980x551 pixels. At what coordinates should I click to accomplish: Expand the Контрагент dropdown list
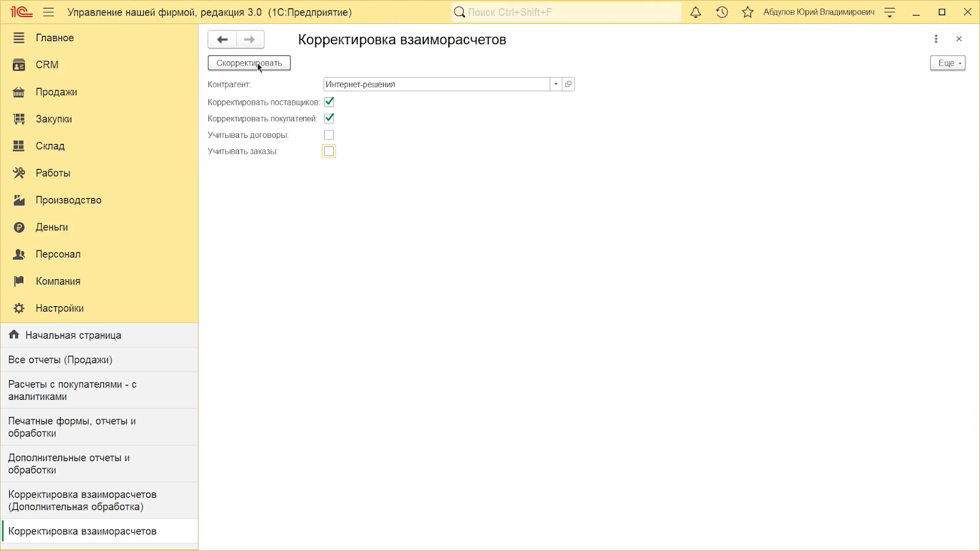point(556,84)
